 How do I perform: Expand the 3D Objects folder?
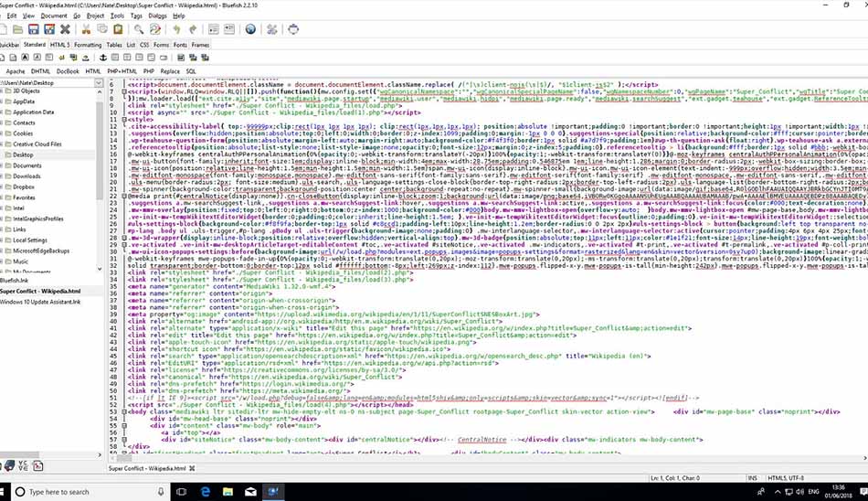tap(2, 91)
